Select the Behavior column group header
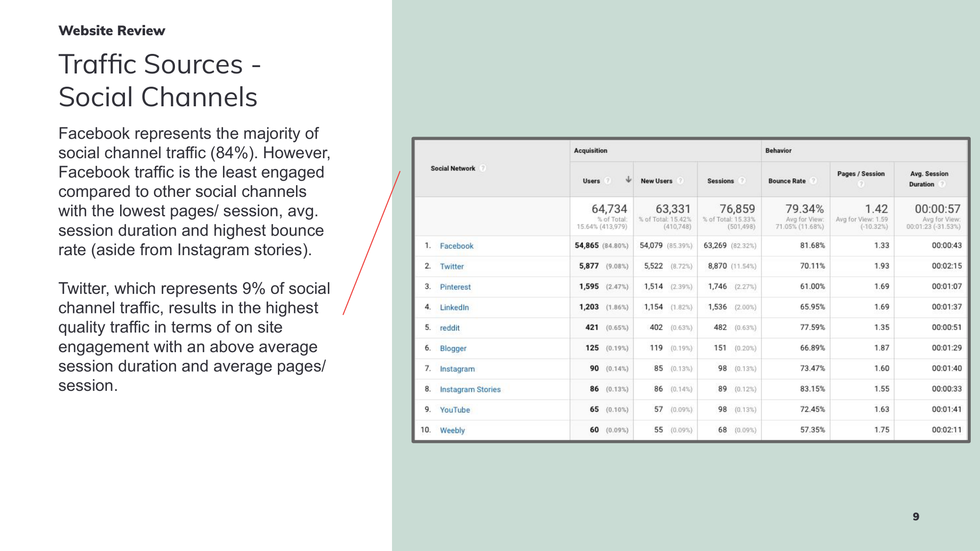 [x=778, y=151]
